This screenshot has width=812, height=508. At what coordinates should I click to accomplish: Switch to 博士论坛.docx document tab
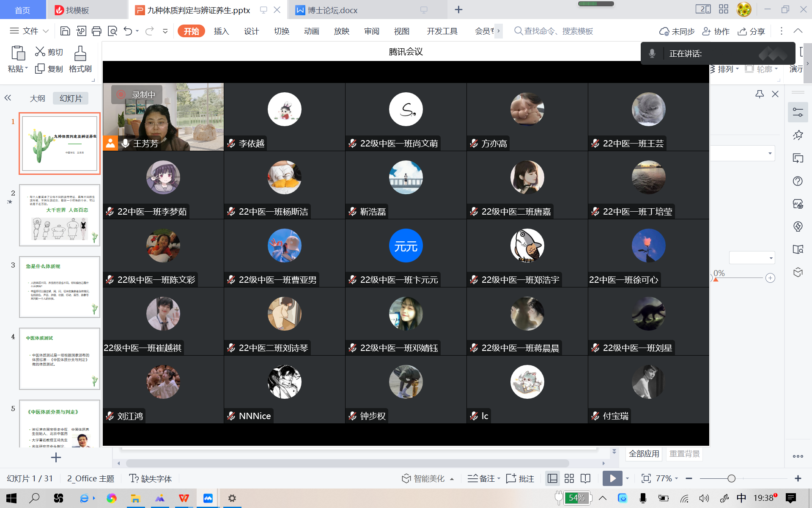[332, 10]
